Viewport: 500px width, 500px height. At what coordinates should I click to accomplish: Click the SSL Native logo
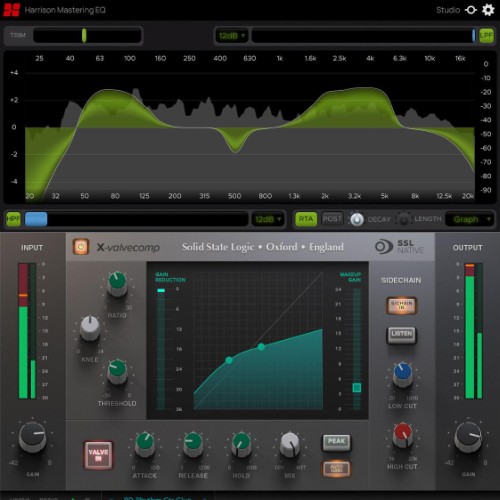[399, 247]
